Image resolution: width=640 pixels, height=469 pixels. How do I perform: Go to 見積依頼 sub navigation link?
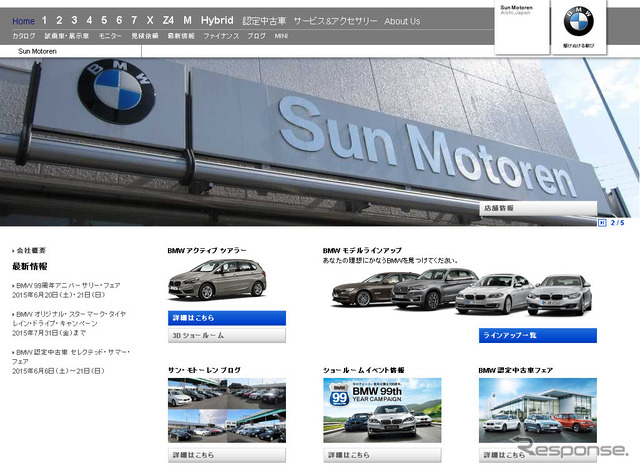click(145, 36)
